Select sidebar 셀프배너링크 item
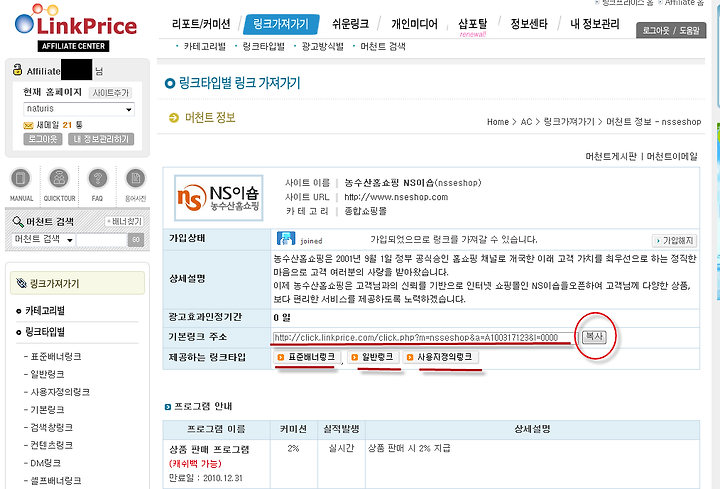 pos(56,481)
